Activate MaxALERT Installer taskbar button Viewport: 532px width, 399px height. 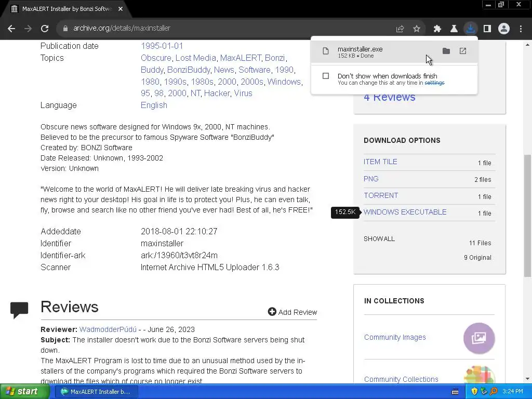tap(96, 392)
